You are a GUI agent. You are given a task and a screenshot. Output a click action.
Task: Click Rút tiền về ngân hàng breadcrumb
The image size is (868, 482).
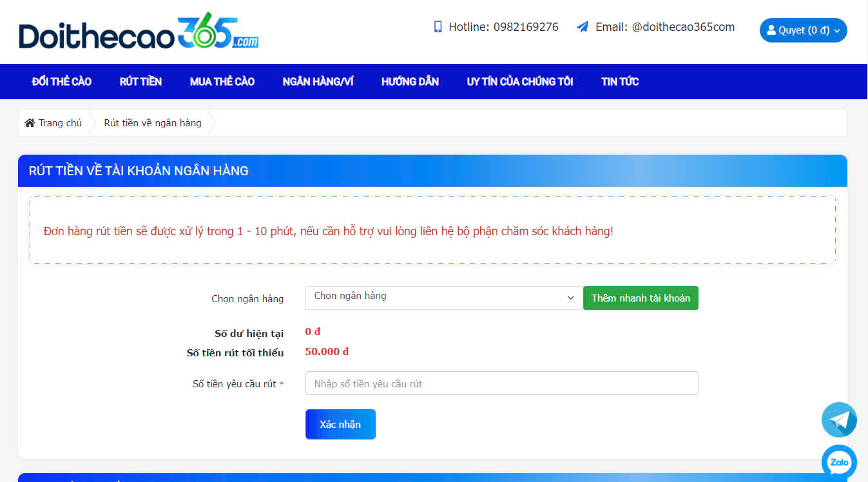(x=153, y=122)
